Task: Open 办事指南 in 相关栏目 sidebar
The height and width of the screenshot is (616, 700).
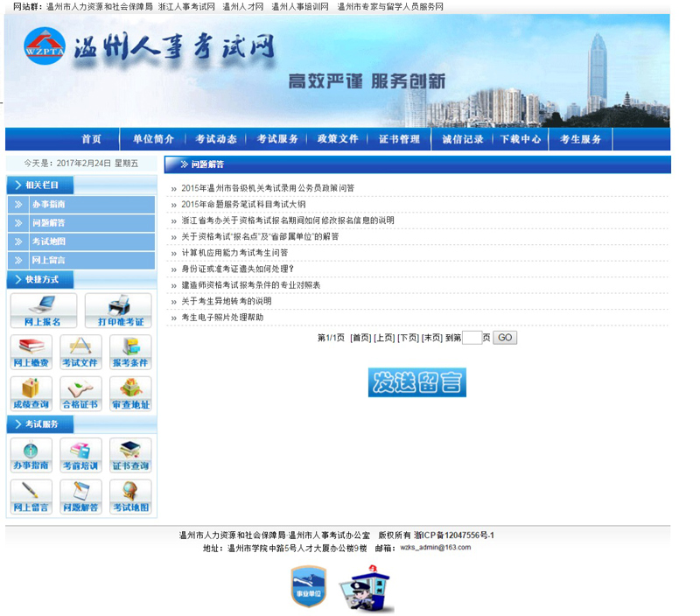Action: tap(81, 205)
